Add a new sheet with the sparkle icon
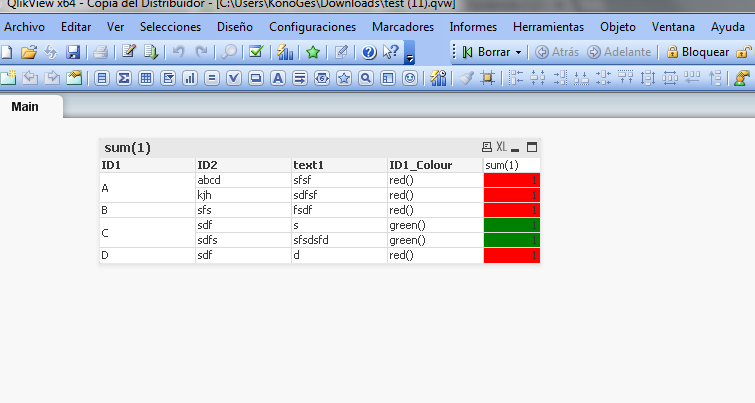This screenshot has height=403, width=755. pos(8,78)
